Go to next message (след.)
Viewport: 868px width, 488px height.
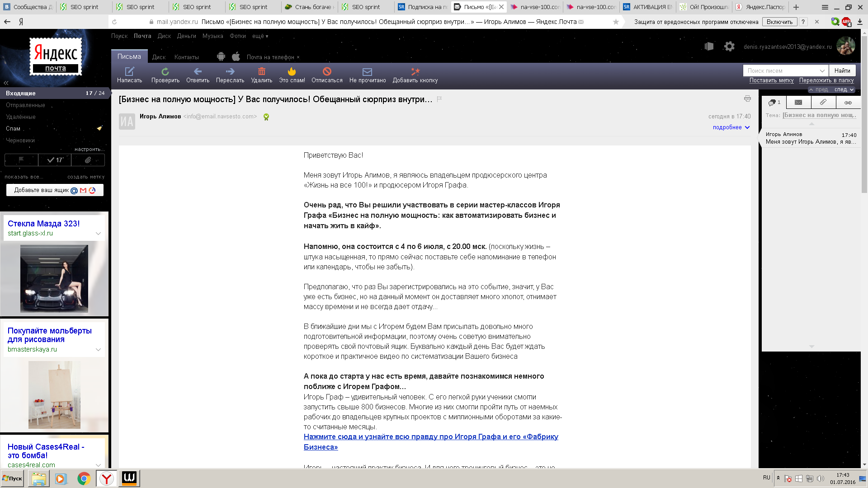844,89
